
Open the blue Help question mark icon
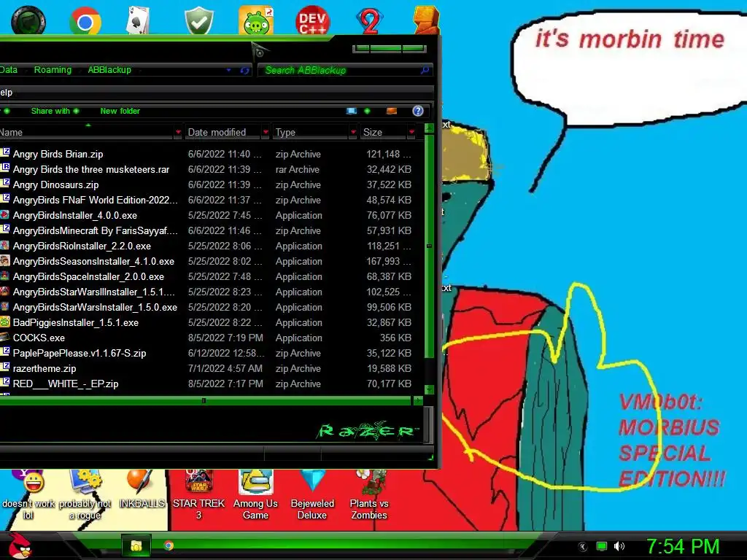tap(418, 111)
